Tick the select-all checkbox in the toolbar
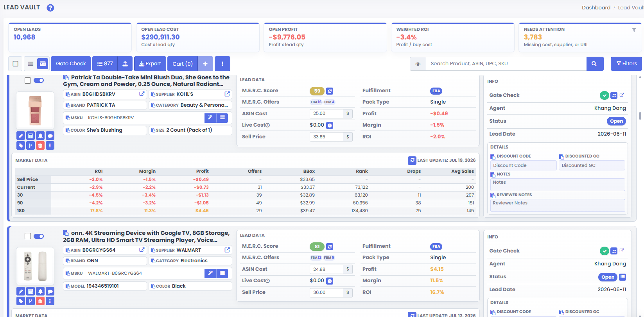644x317 pixels. (x=16, y=64)
